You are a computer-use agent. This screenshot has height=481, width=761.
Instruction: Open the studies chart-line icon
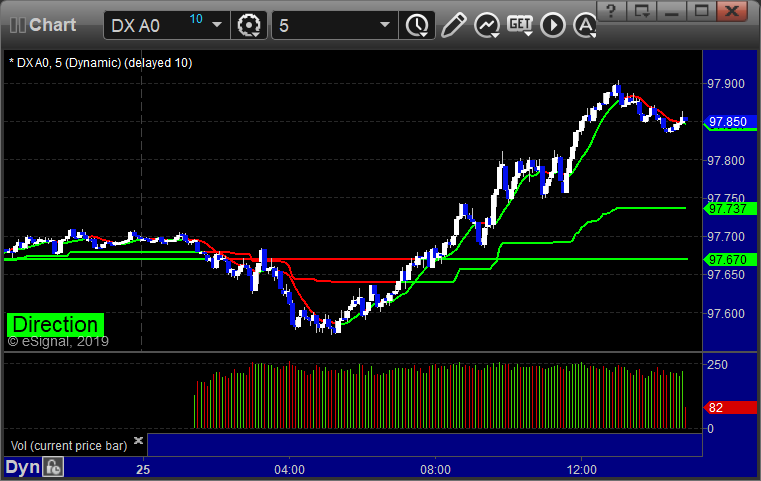pos(487,25)
